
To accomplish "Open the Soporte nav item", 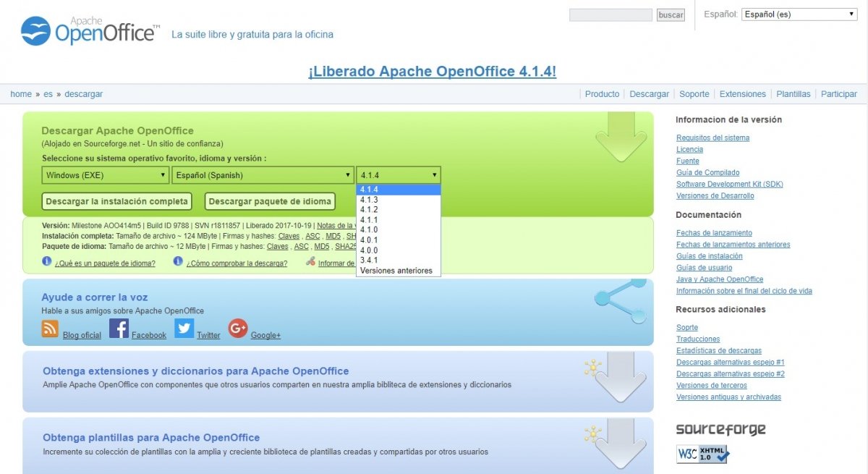I will (x=694, y=94).
